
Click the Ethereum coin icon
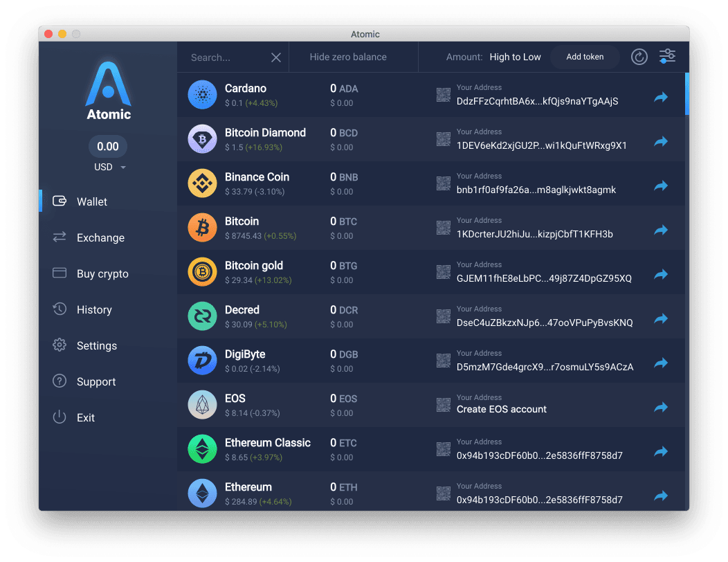pos(202,493)
